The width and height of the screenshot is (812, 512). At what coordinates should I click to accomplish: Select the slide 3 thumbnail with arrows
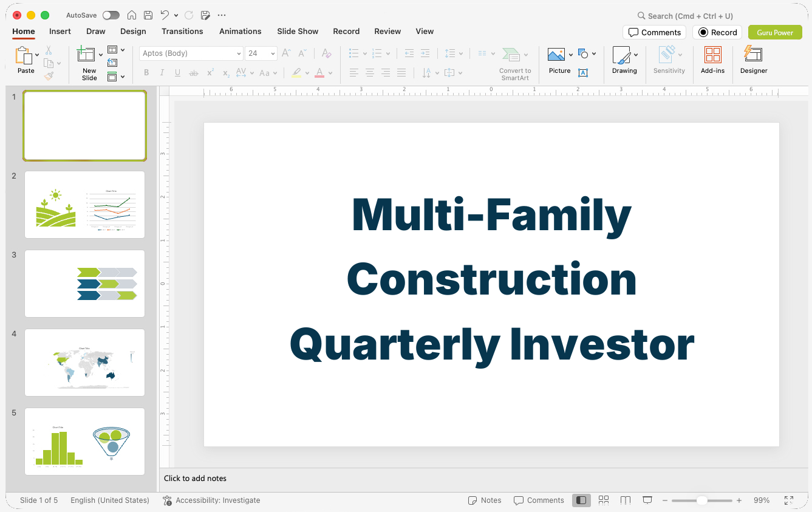click(85, 284)
